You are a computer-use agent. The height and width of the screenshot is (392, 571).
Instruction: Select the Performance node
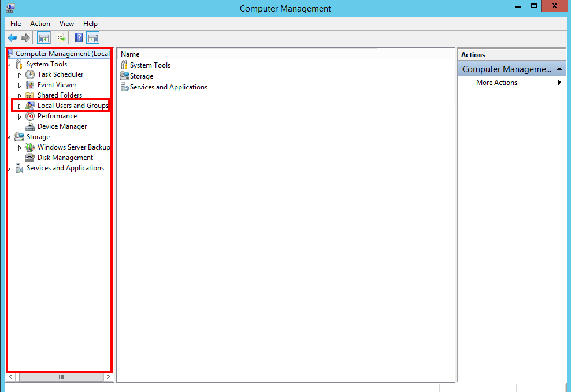point(57,116)
